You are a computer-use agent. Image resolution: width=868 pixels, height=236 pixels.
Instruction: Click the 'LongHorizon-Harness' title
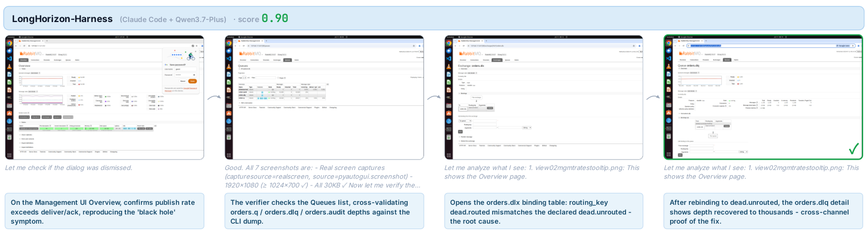62,19
